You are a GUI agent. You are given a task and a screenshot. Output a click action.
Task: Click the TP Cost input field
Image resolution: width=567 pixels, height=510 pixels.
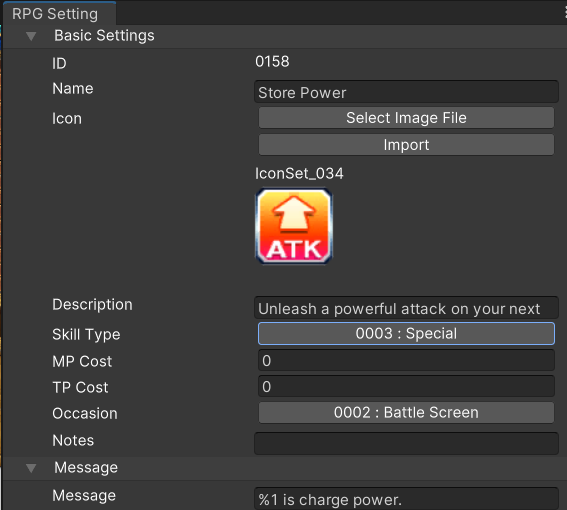[406, 386]
